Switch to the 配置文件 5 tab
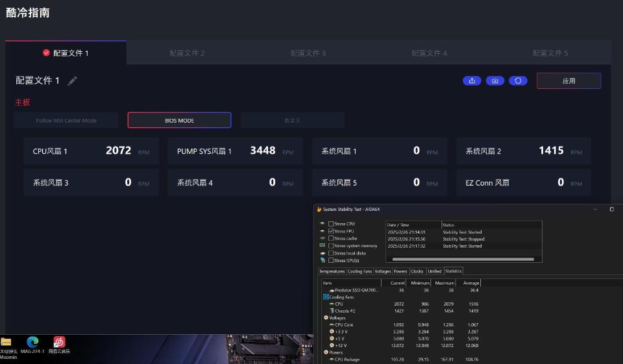Screen dimensions: 623x364 pos(550,53)
